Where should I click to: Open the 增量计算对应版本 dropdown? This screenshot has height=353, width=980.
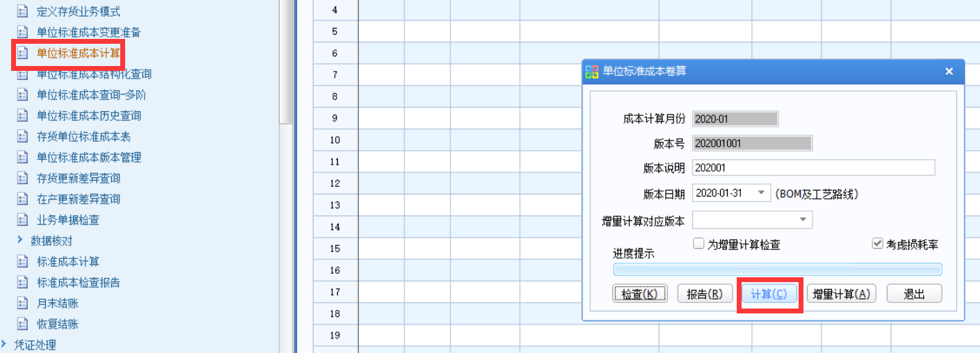tap(803, 220)
